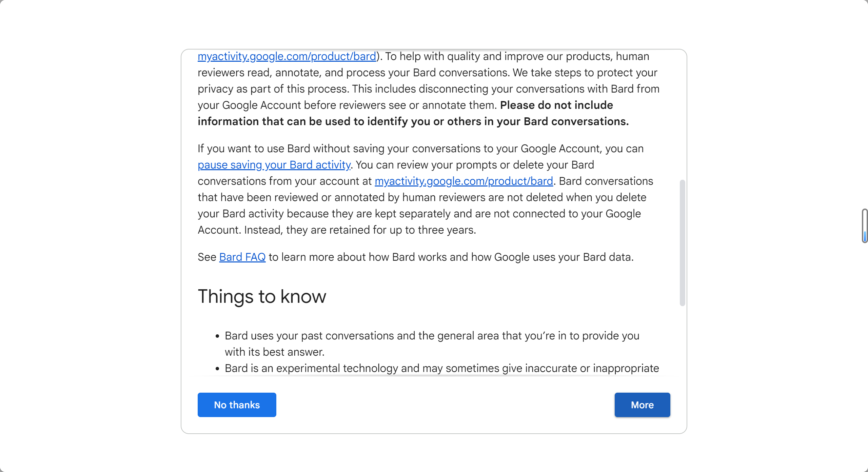Open the Bard FAQ link
Screen dimensions: 868x472
[x=242, y=257]
